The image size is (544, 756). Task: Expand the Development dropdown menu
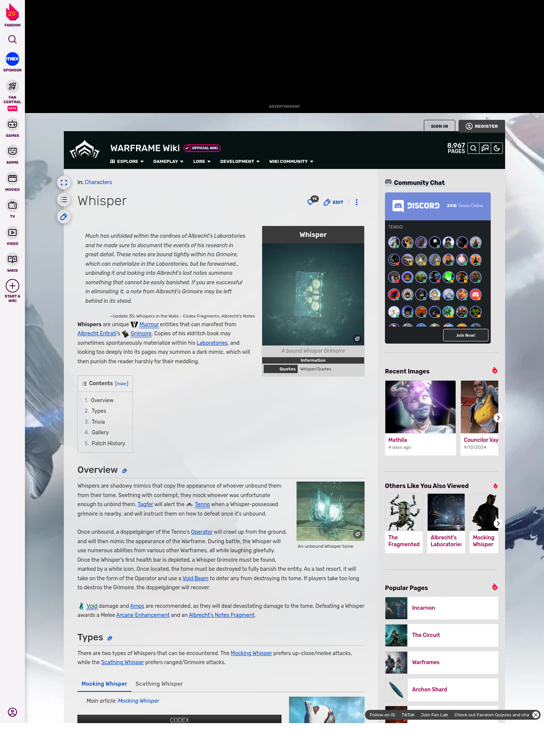[x=240, y=161]
